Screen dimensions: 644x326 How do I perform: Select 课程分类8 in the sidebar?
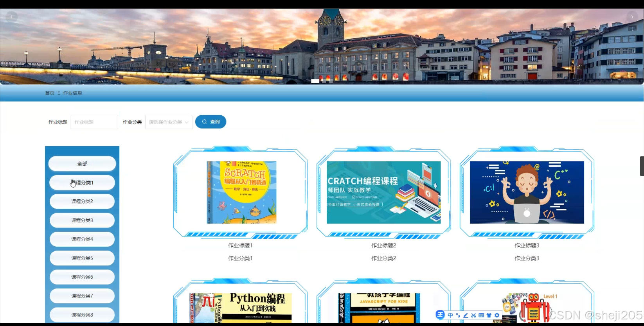coord(82,315)
